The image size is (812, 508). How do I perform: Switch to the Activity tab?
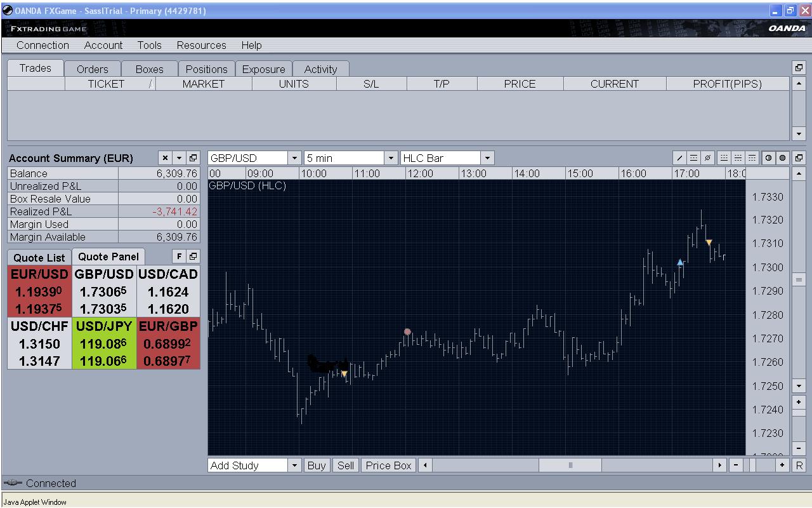tap(321, 69)
